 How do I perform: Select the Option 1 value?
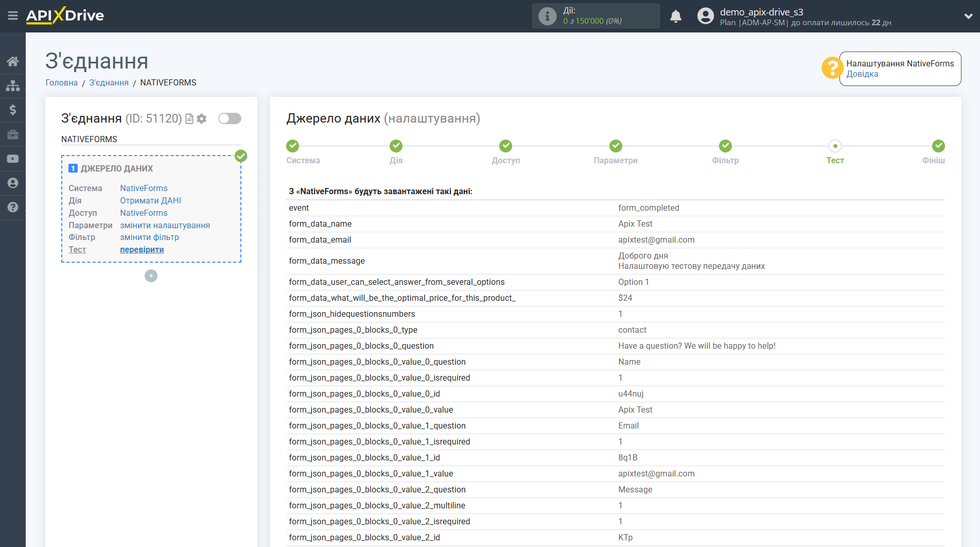click(x=633, y=282)
